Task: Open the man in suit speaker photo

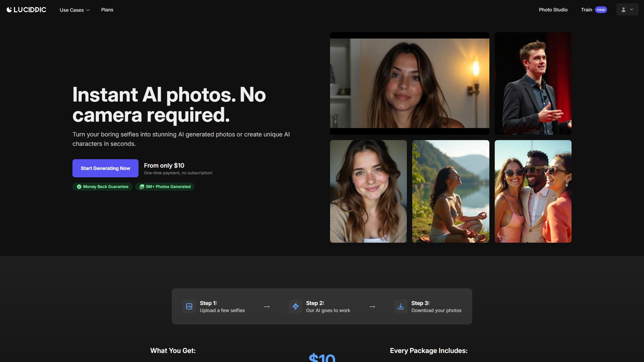Action: click(533, 83)
